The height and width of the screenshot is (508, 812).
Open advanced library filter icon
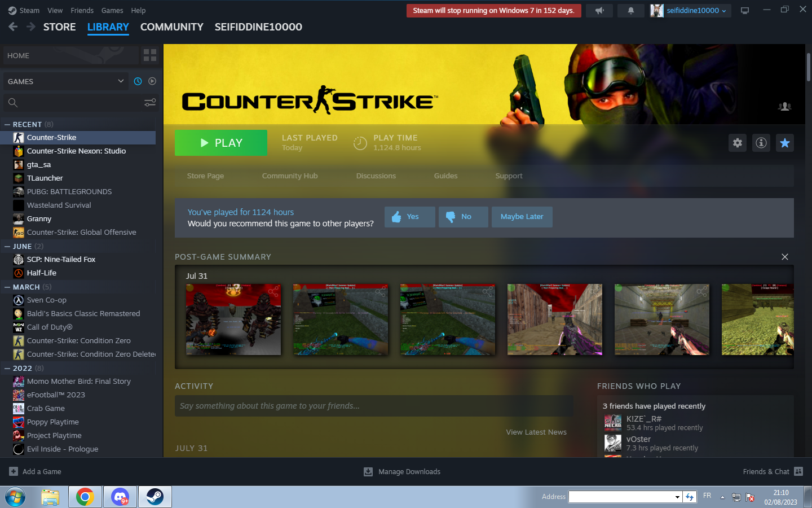[150, 102]
